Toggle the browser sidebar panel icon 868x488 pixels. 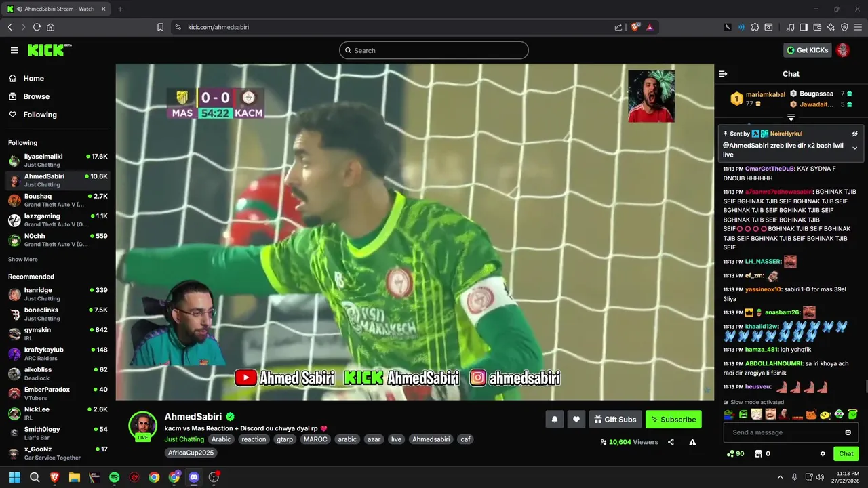pos(804,27)
